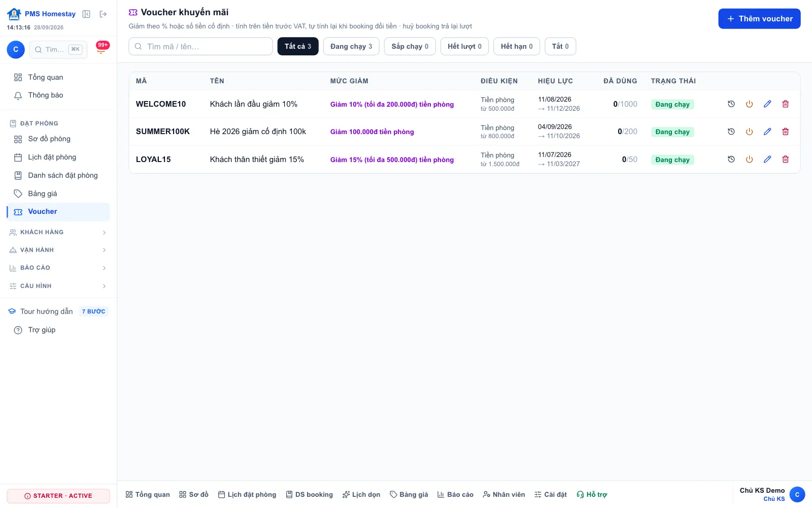View usage history for WELCOME10 voucher
The image size is (812, 508).
(x=731, y=104)
